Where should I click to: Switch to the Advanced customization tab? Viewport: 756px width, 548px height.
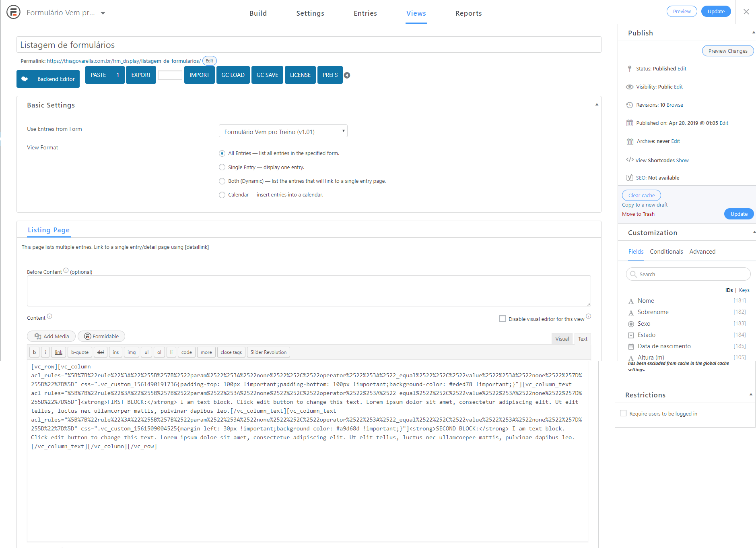pos(702,252)
